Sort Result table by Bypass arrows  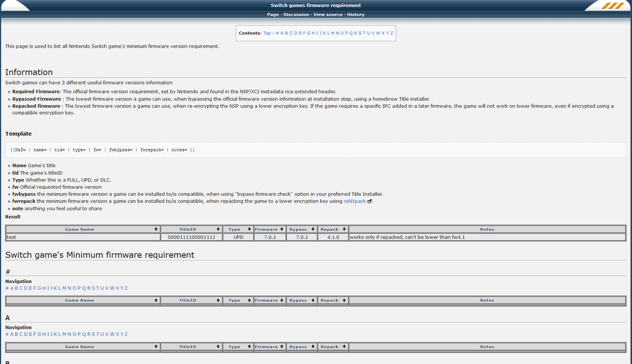pyautogui.click(x=313, y=229)
